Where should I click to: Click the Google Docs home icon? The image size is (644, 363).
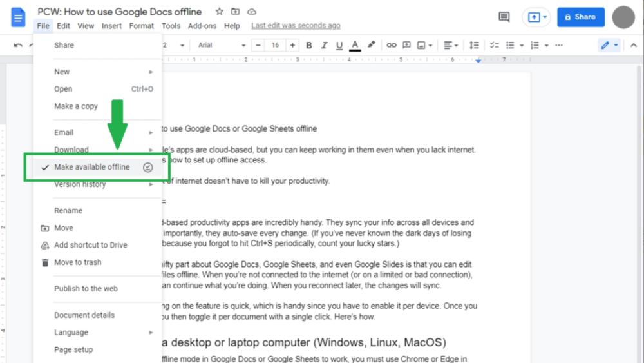tap(18, 17)
